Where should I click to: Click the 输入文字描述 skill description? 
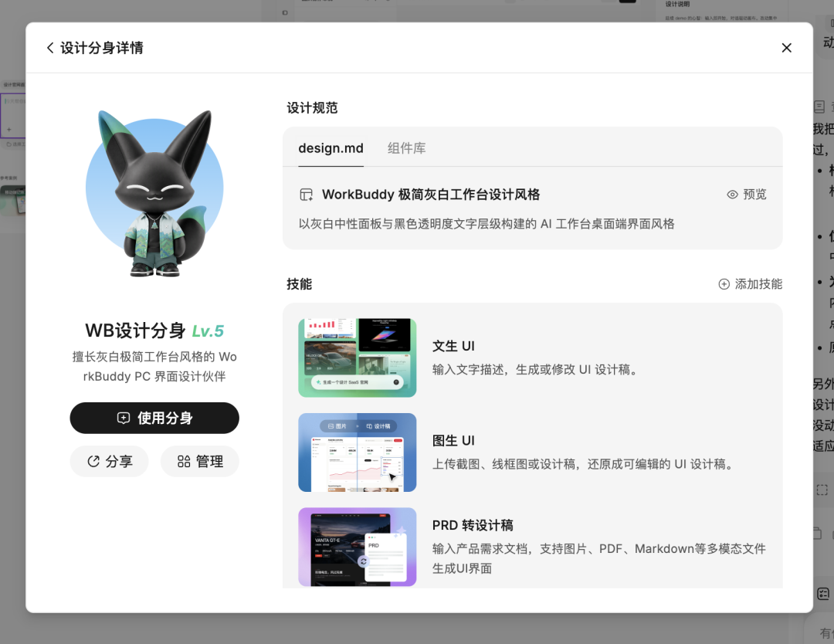[x=536, y=370]
